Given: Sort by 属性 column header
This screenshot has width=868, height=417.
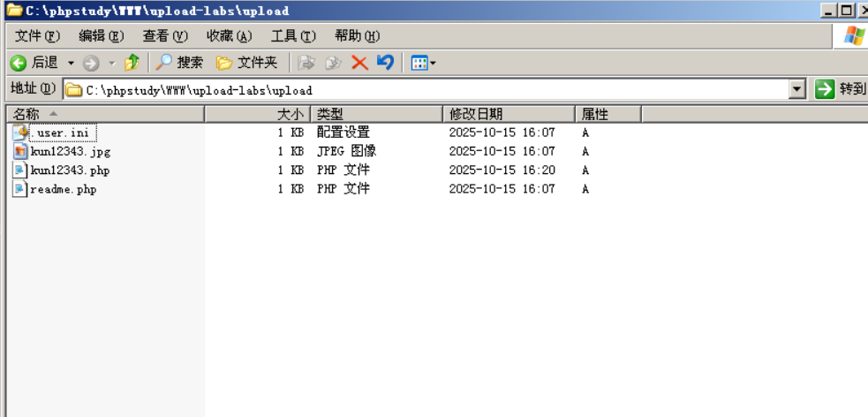Looking at the screenshot, I should pyautogui.click(x=608, y=114).
